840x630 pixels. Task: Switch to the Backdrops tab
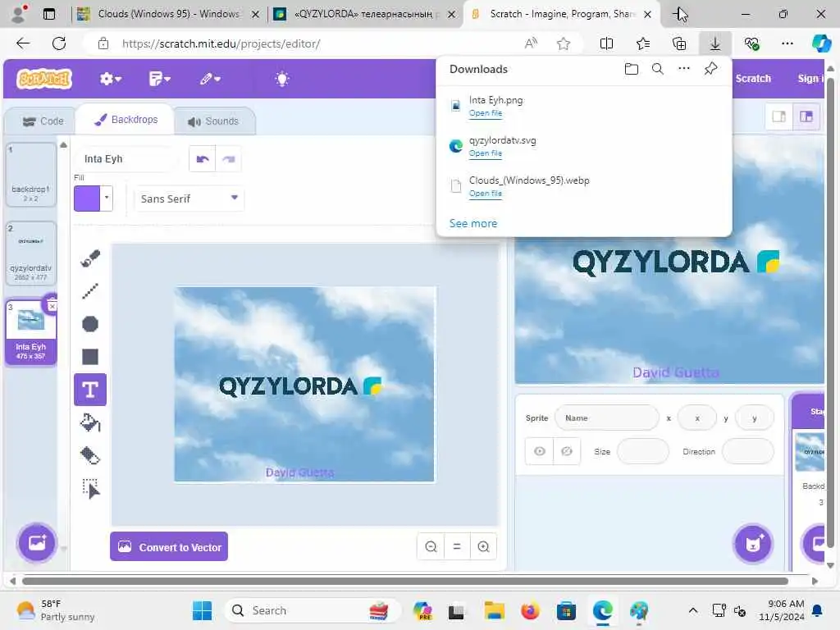(126, 120)
